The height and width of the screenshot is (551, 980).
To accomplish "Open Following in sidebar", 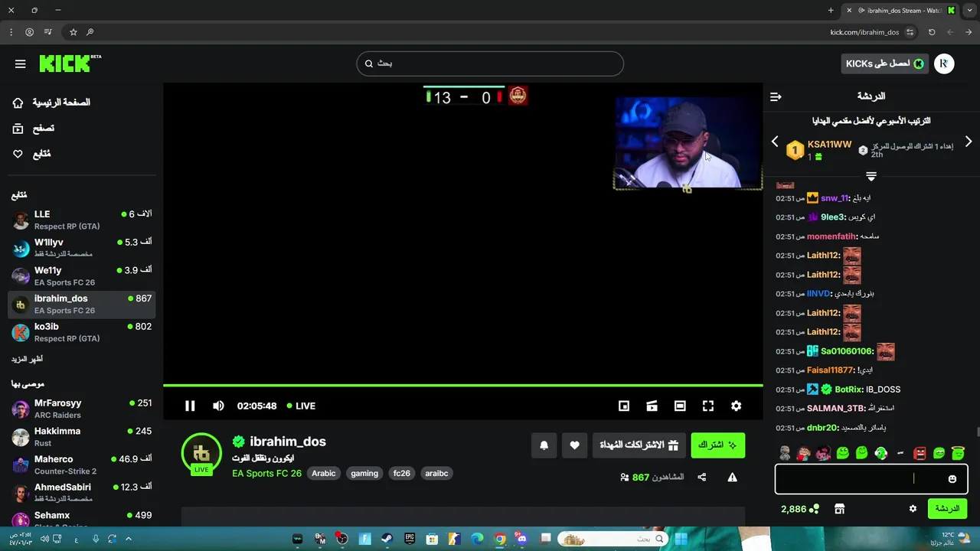I will (32, 154).
